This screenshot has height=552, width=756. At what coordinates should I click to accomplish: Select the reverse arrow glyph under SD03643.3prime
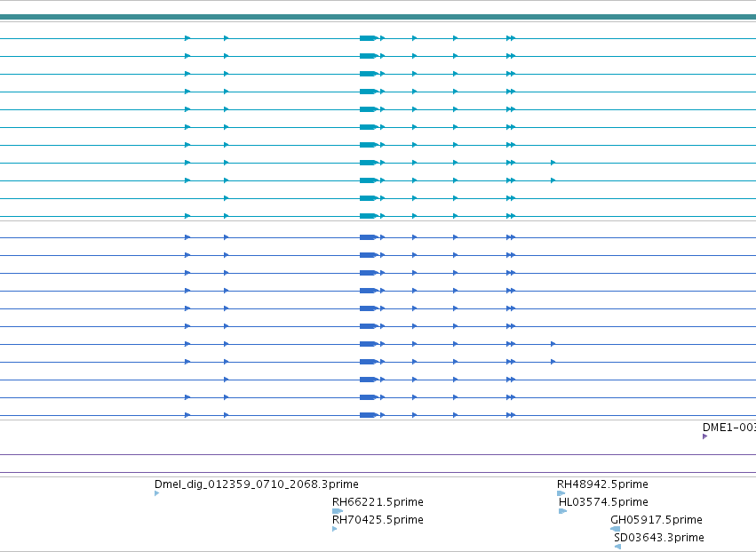point(618,547)
